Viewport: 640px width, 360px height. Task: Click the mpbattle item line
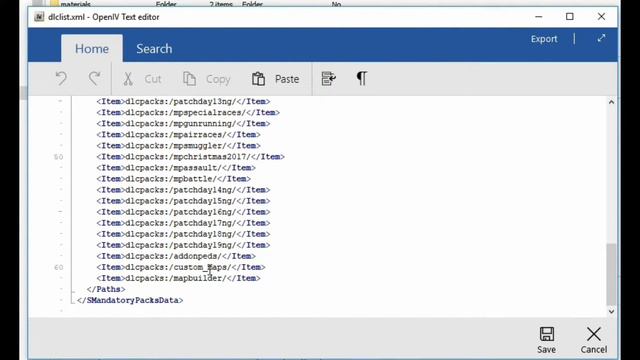click(173, 179)
